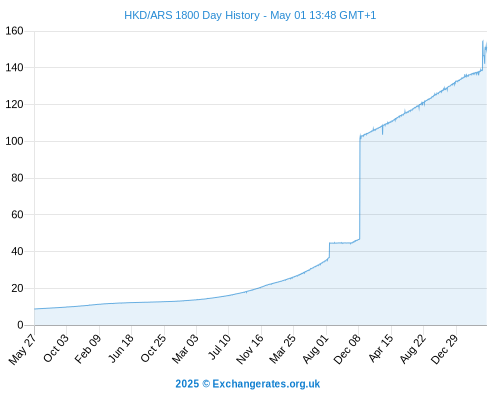This screenshot has width=495, height=400.
Task: Select the Aug 01 date label
Action: pyautogui.click(x=316, y=348)
